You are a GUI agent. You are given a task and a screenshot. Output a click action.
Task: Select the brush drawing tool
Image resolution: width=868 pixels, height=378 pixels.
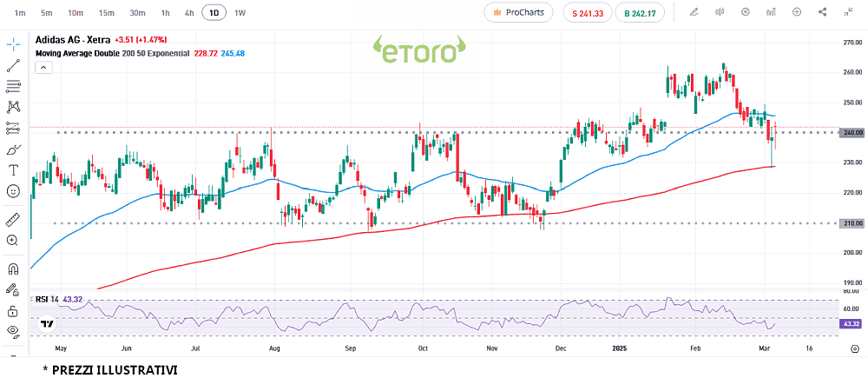13,149
